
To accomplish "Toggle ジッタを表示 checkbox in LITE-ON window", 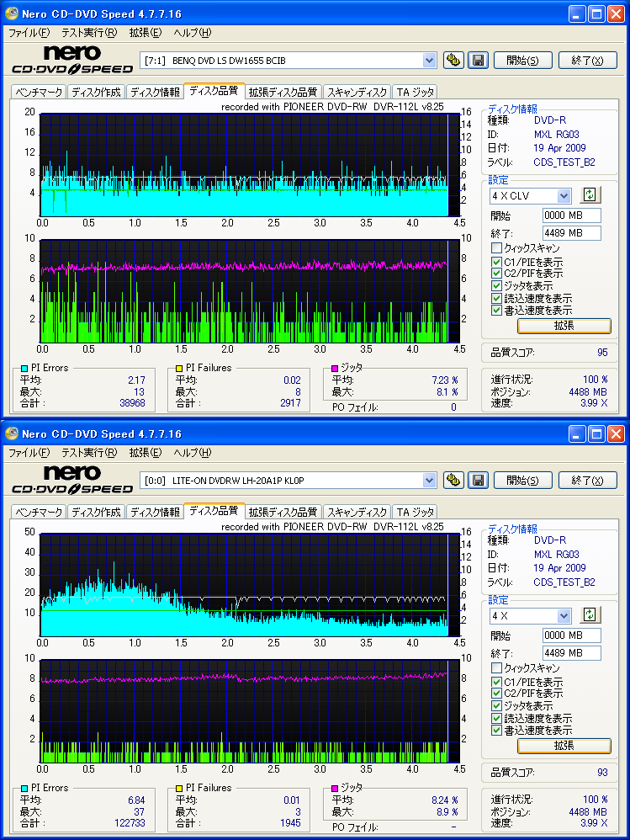I will (x=496, y=705).
